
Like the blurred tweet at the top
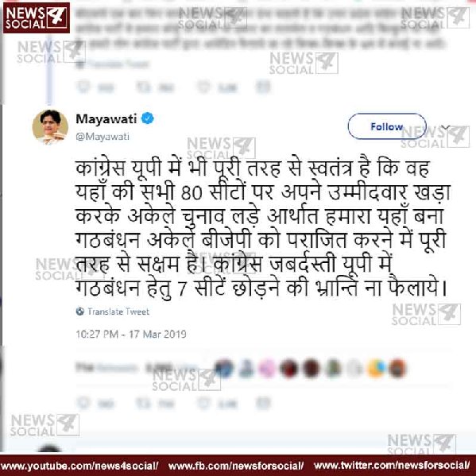(x=203, y=87)
